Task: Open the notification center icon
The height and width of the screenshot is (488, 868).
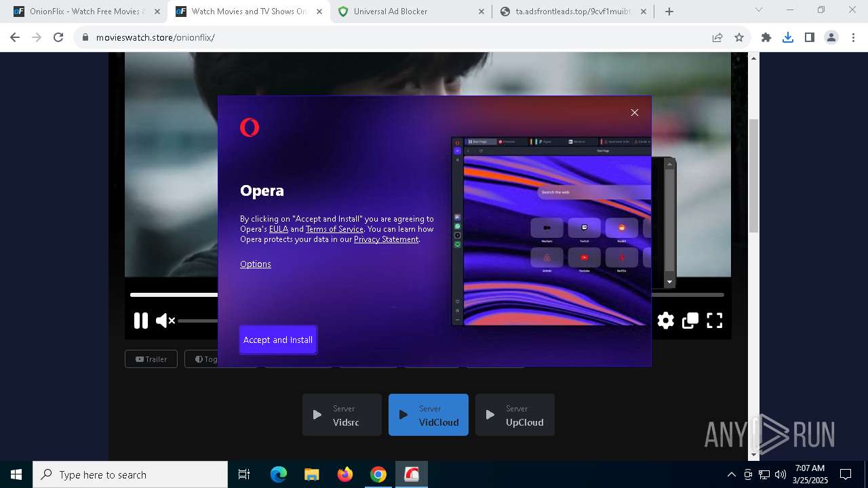Action: 846,474
